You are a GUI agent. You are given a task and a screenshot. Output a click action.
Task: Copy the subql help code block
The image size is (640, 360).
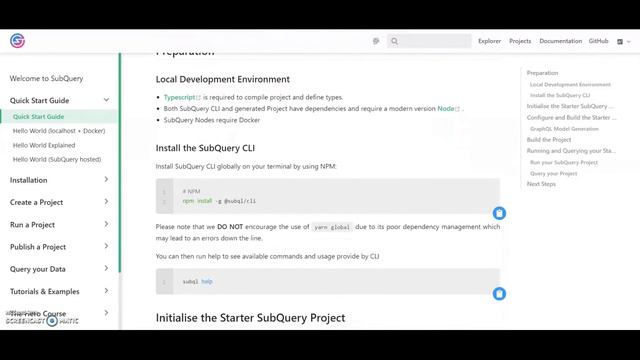499,293
